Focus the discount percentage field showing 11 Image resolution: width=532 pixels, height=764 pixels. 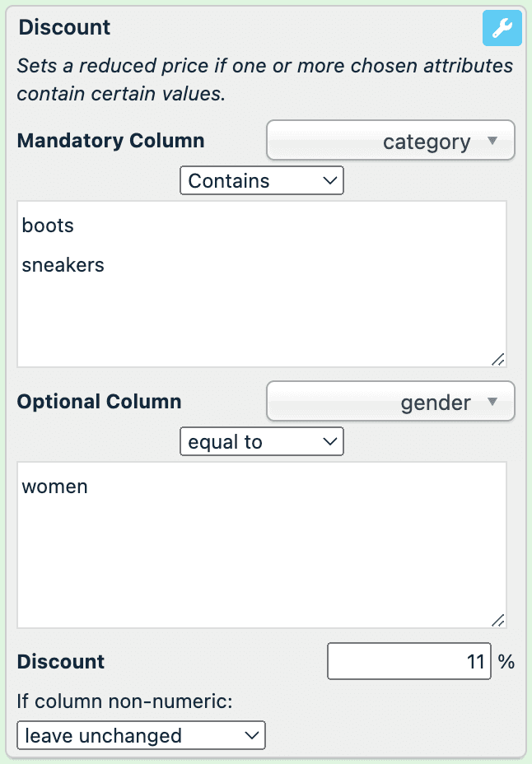[408, 662]
